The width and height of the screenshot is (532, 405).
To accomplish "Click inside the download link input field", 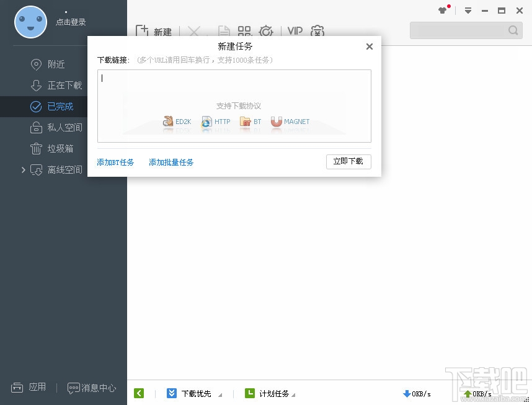I will [234, 87].
